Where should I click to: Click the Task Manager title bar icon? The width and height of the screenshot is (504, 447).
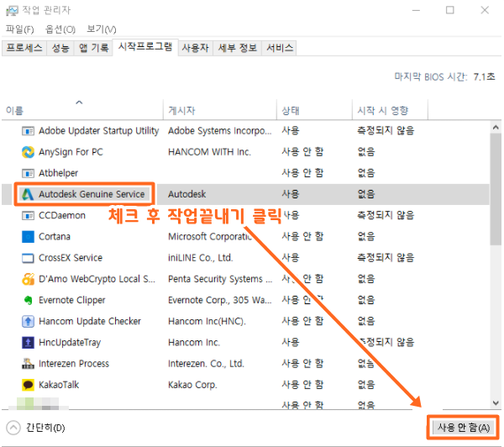coord(12,11)
